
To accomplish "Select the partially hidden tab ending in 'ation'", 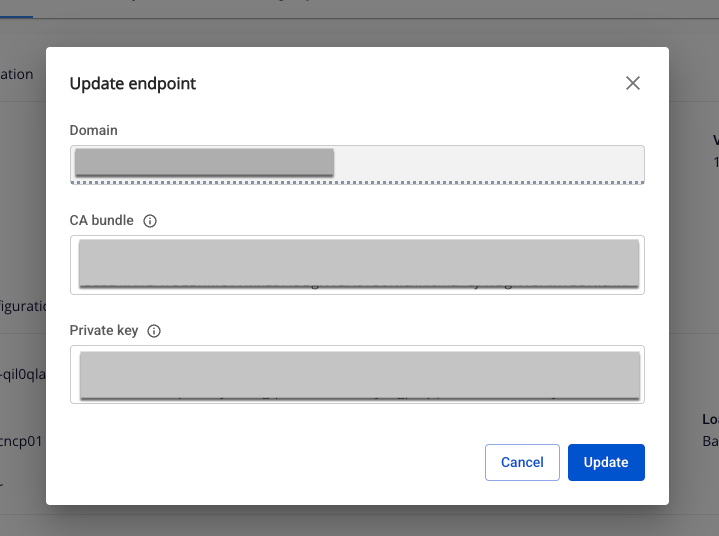I will (x=17, y=74).
